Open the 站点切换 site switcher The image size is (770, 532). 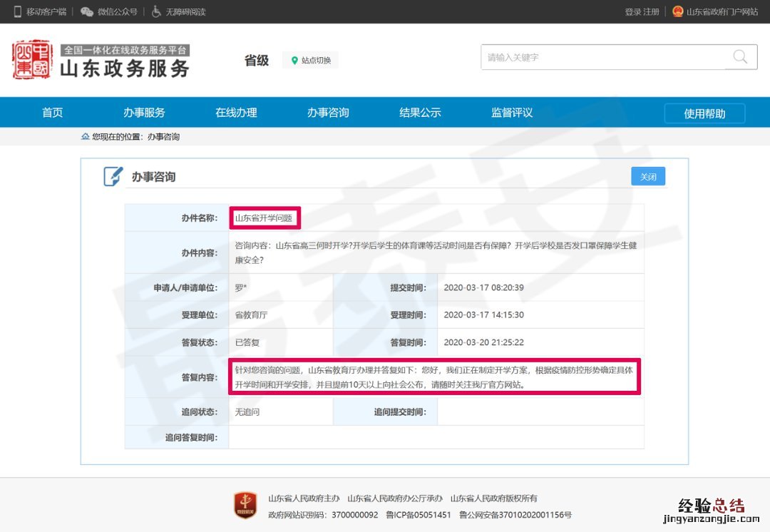point(311,61)
